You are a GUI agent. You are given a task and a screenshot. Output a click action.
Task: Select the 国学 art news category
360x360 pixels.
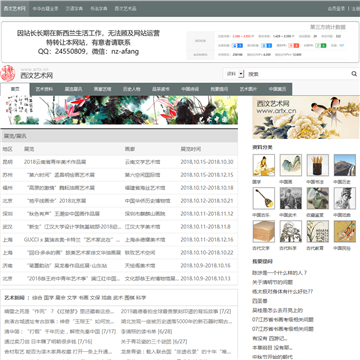click(49, 298)
